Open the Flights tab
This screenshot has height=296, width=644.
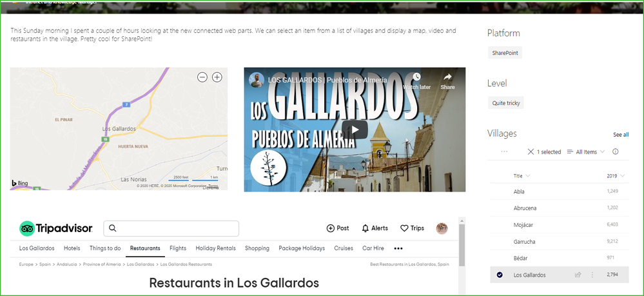178,248
